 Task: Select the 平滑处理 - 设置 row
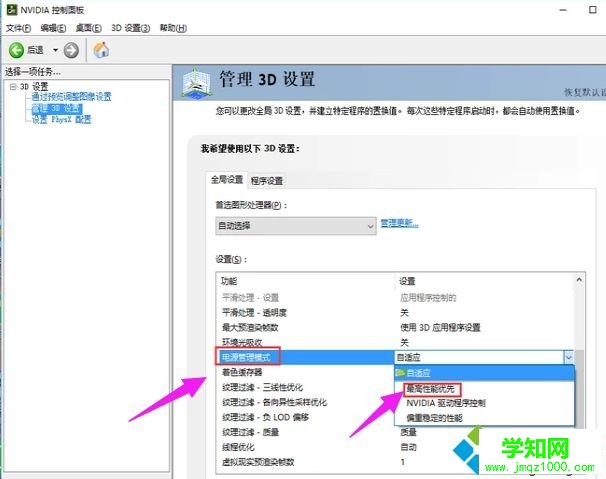point(394,298)
